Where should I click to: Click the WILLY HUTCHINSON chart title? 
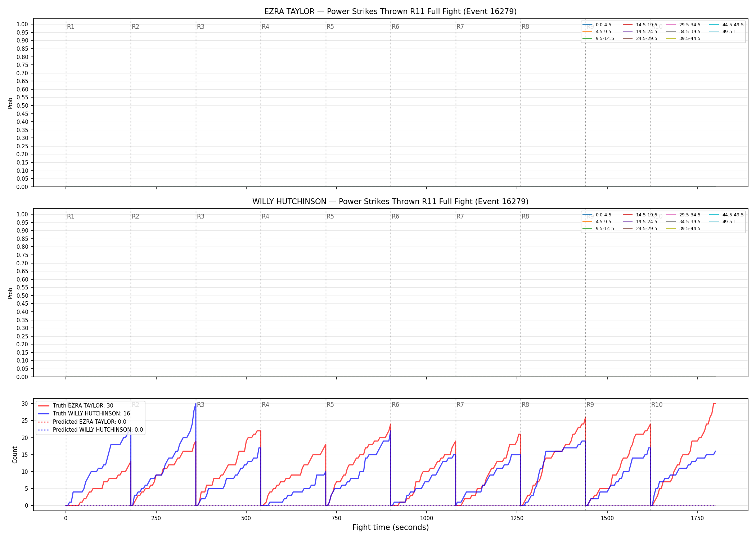pos(390,202)
